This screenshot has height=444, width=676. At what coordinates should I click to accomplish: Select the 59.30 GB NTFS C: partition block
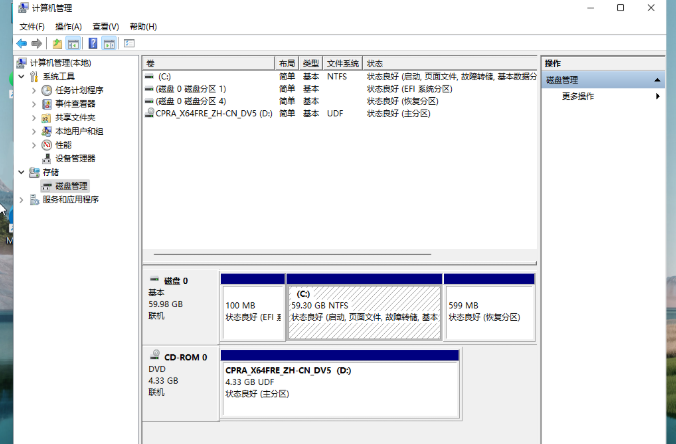pos(364,311)
